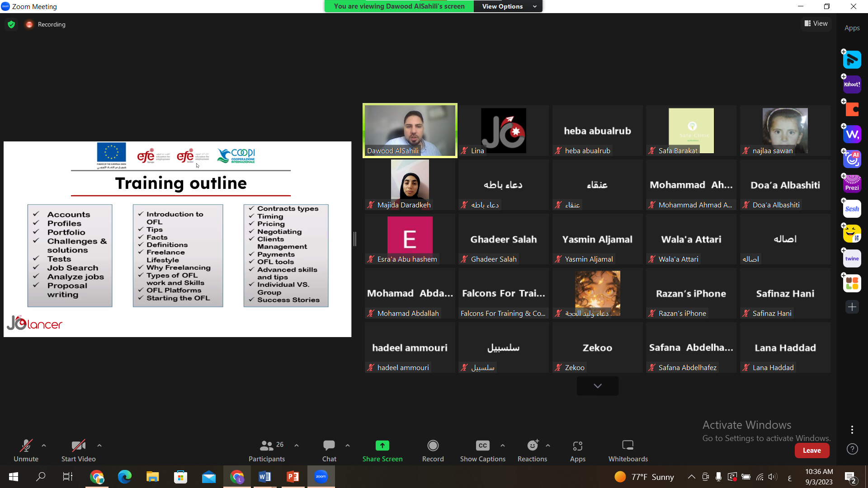Start Video camera toggle
868x488 pixels.
coord(78,450)
